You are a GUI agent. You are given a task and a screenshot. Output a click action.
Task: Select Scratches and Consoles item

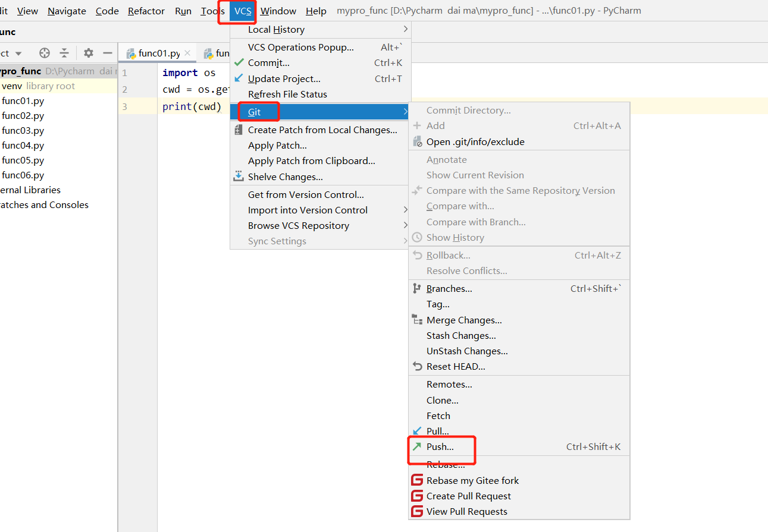(44, 204)
